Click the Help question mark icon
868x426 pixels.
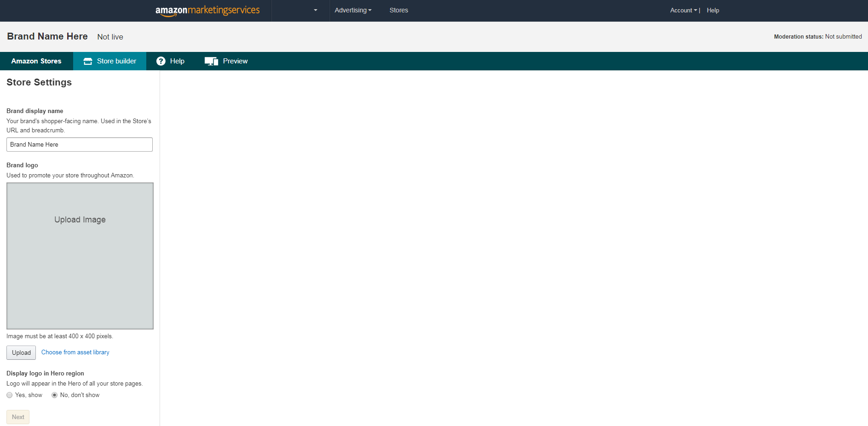pos(161,61)
